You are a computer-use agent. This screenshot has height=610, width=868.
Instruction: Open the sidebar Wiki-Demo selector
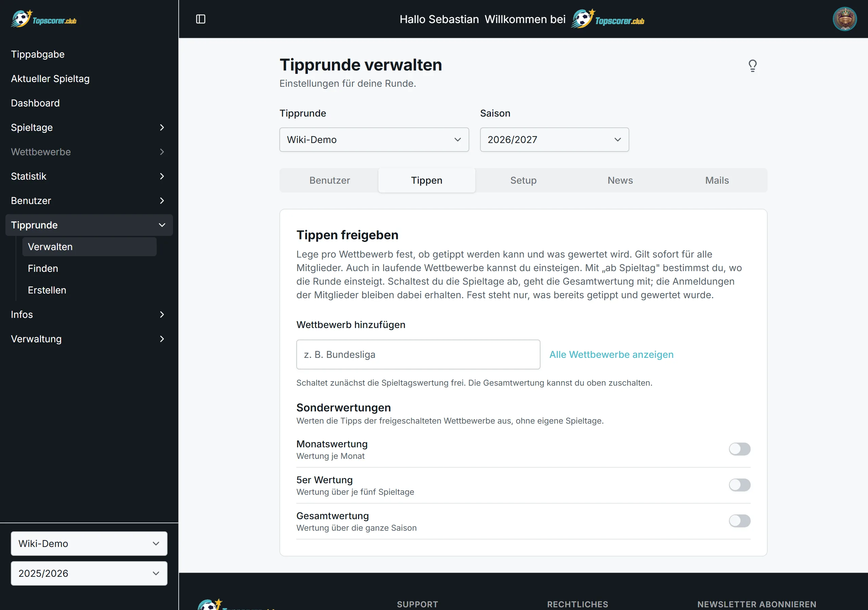(x=89, y=544)
